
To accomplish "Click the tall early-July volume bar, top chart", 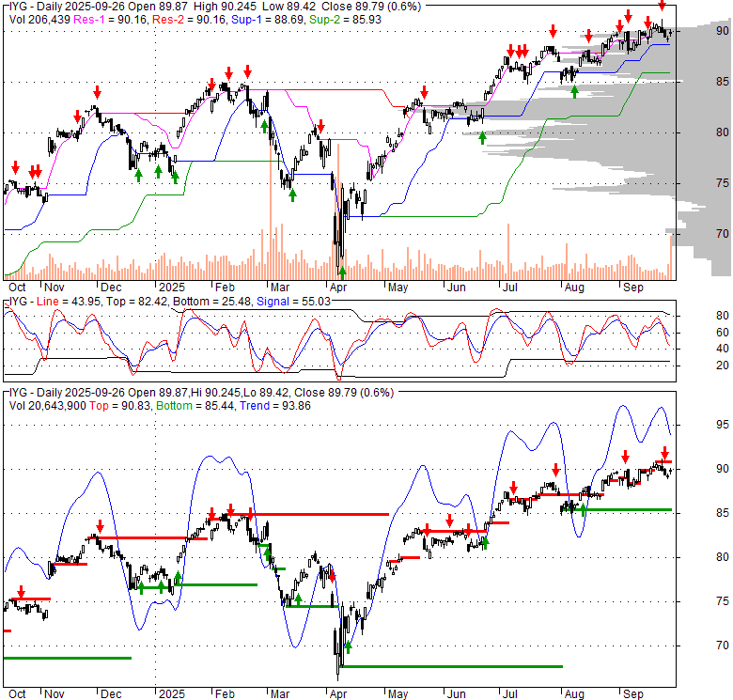I will [x=508, y=252].
